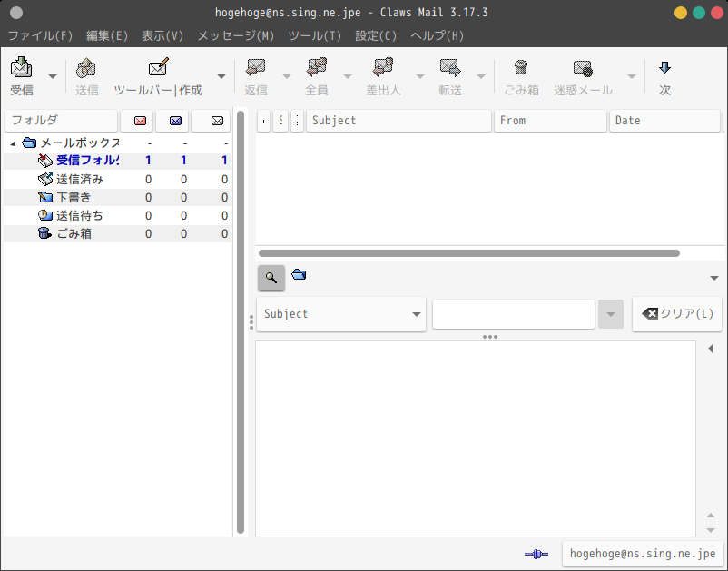Select the 下書き drafts folder
This screenshot has width=728, height=571.
(x=117, y=197)
